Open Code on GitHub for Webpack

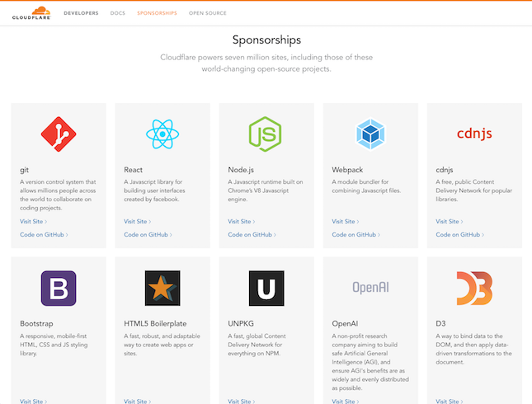(x=356, y=235)
